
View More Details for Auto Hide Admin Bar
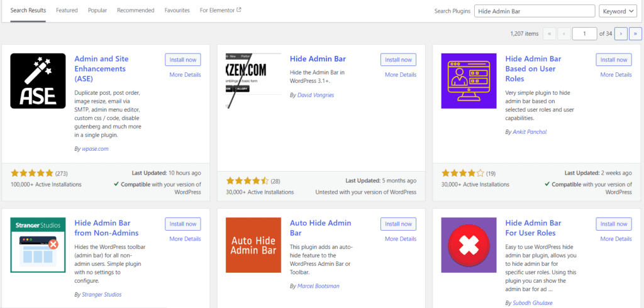point(401,239)
